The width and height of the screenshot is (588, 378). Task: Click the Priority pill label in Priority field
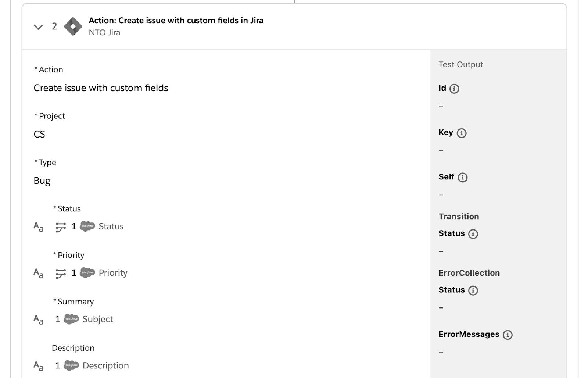113,273
